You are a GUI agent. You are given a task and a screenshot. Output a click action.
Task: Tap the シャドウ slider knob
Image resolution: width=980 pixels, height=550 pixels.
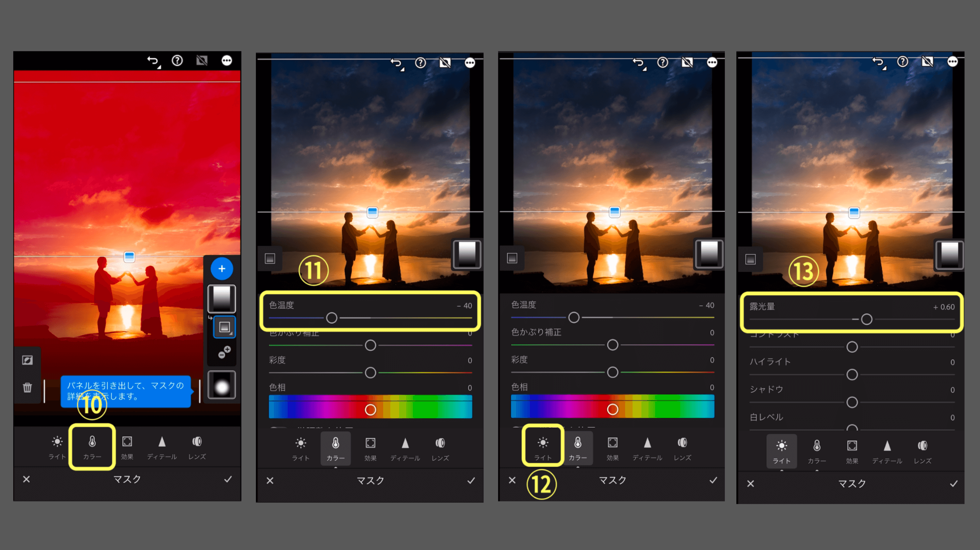(x=852, y=402)
